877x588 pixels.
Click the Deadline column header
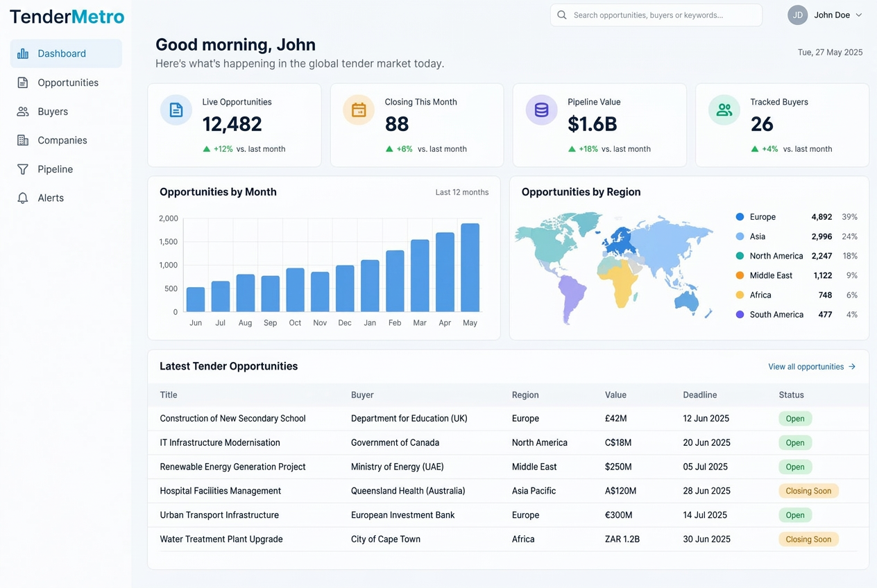[700, 395]
